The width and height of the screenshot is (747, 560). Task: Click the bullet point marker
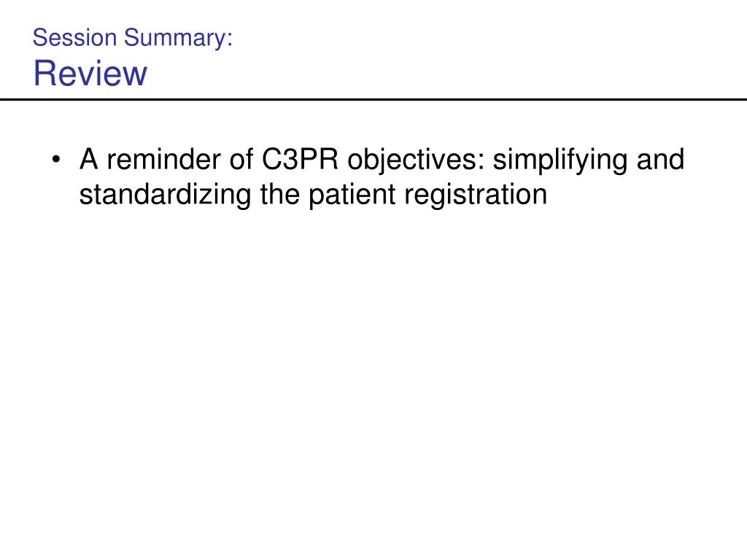pos(57,159)
